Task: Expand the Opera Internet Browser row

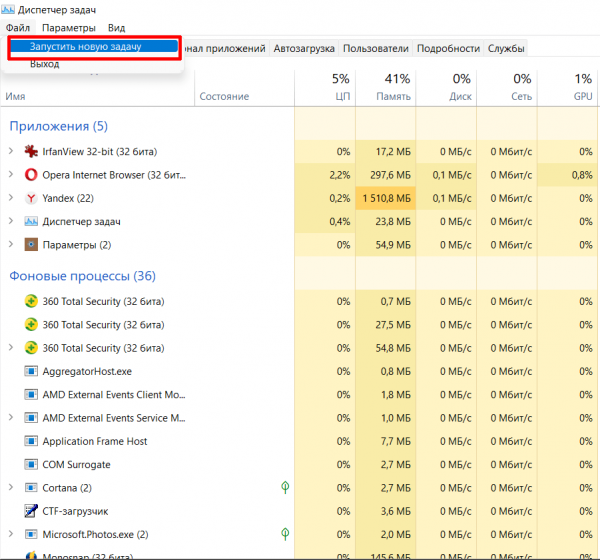Action: click(x=11, y=175)
